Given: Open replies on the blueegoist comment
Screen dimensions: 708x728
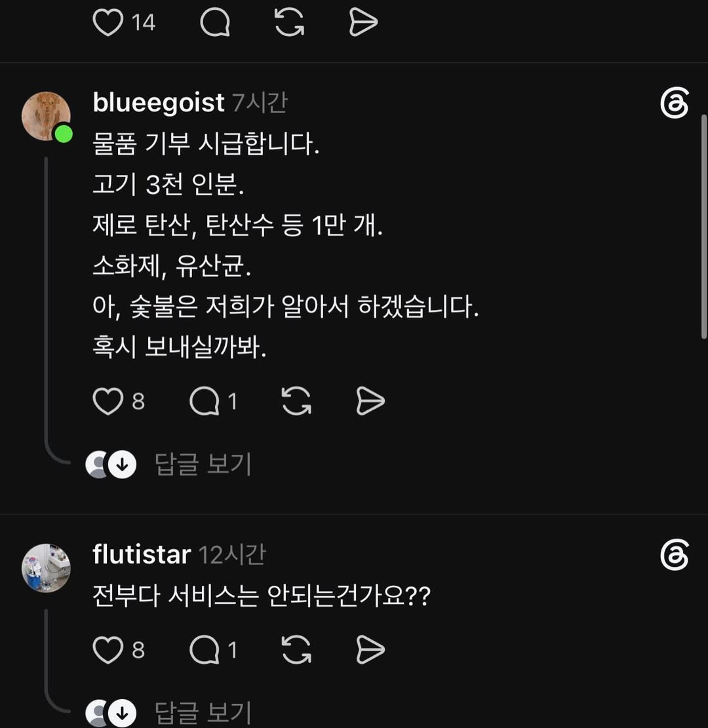Looking at the screenshot, I should 205,401.
